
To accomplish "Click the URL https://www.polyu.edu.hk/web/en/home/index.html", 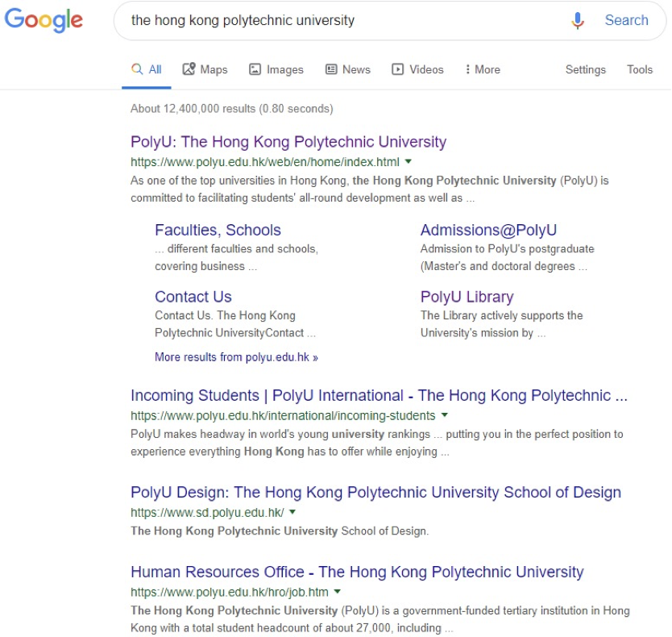I will [265, 162].
